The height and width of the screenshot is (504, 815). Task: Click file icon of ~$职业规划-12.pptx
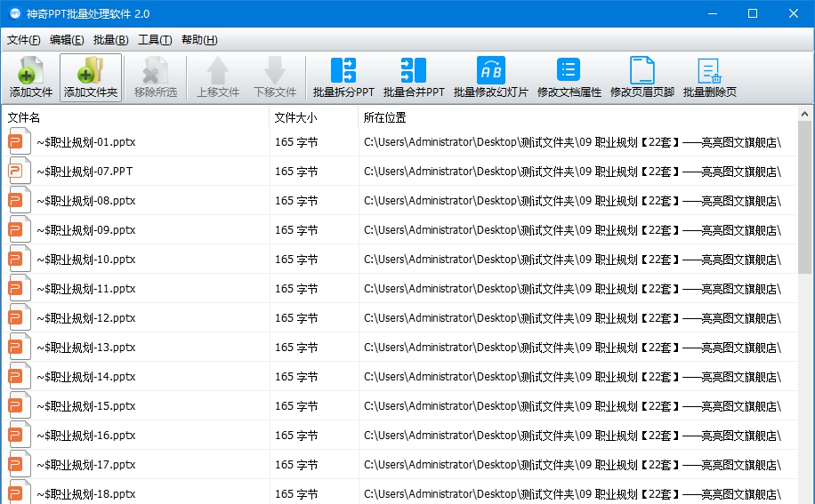(19, 317)
